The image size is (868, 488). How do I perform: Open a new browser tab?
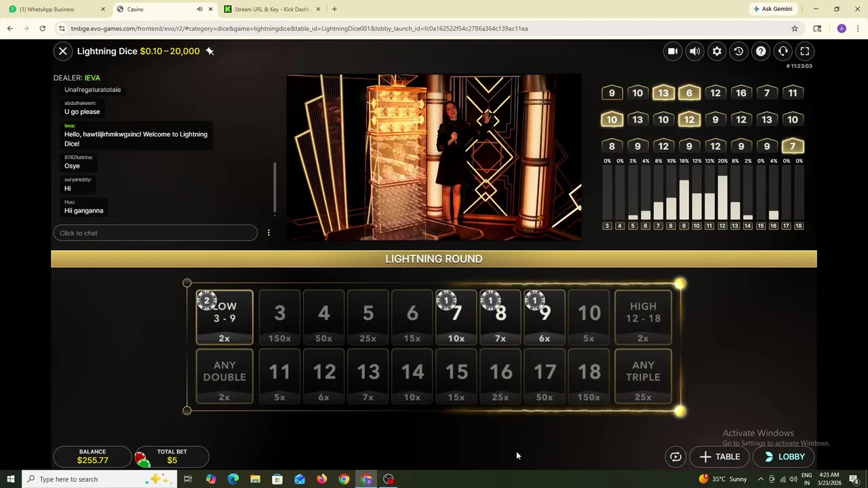pyautogui.click(x=334, y=9)
